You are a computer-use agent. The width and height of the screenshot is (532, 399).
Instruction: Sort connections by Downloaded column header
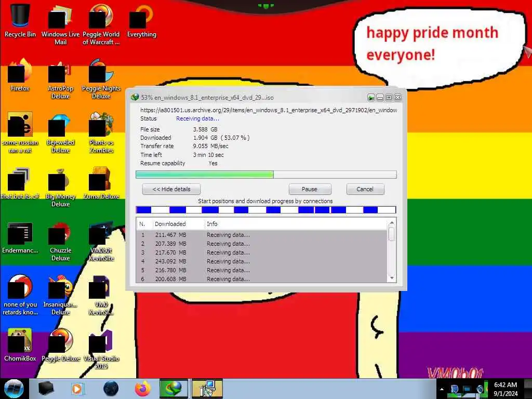pyautogui.click(x=178, y=224)
